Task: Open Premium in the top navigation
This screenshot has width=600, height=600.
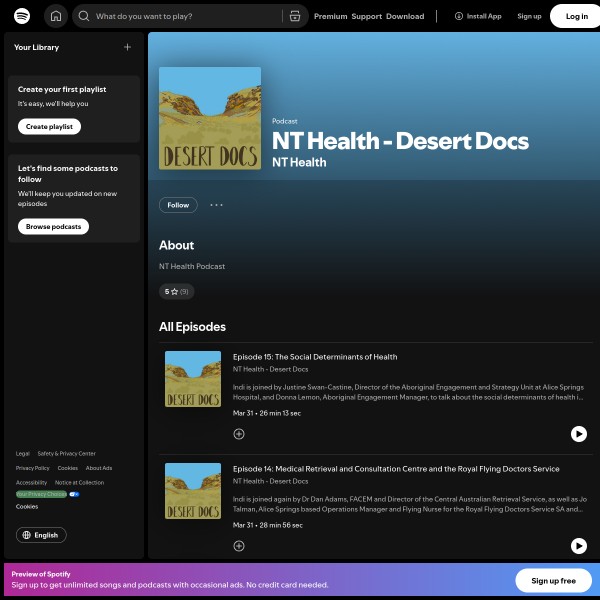Action: (330, 16)
